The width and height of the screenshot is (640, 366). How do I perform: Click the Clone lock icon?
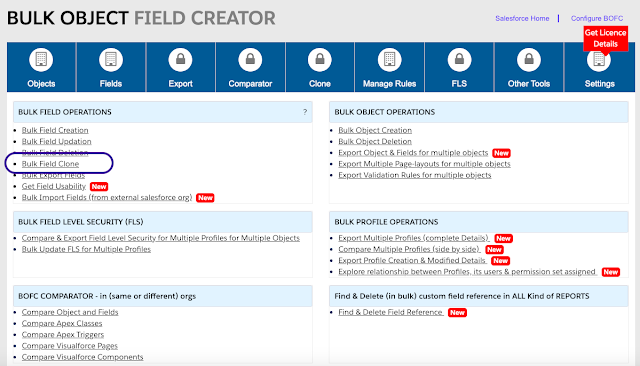click(x=320, y=60)
